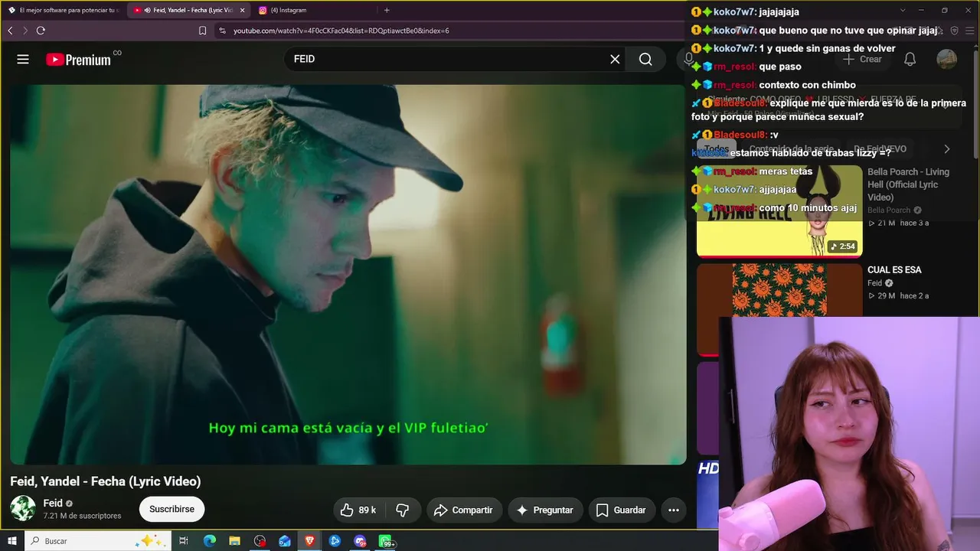Open the taskbar app with 99+ badge

coord(385,541)
